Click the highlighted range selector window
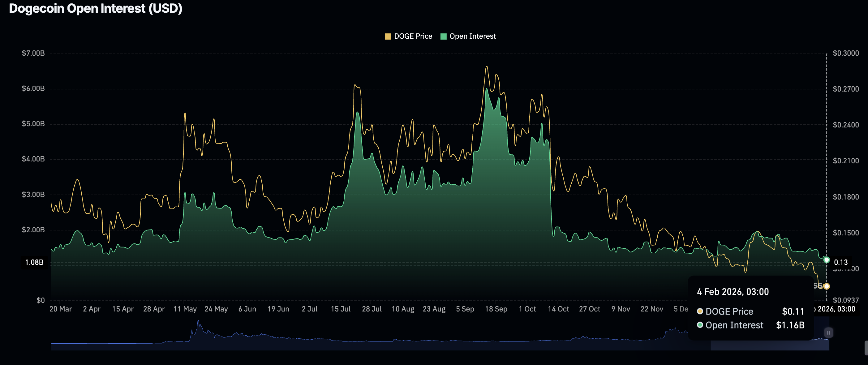The height and width of the screenshot is (365, 868). coord(770,345)
